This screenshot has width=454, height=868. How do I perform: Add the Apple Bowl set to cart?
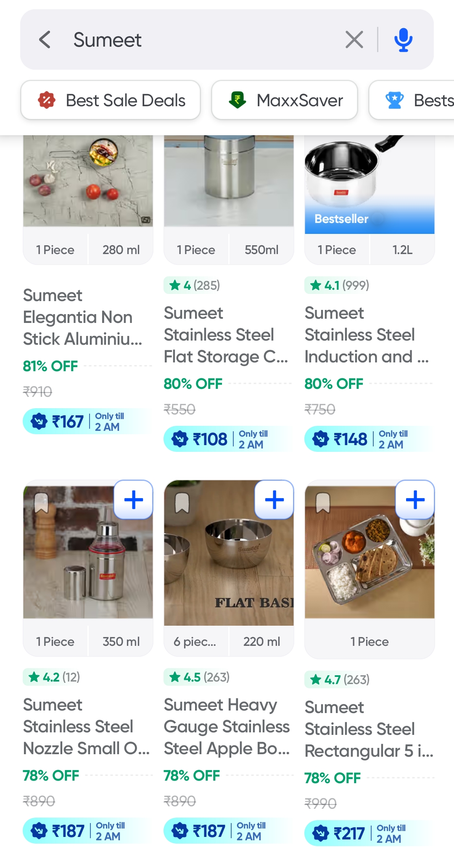coord(275,500)
